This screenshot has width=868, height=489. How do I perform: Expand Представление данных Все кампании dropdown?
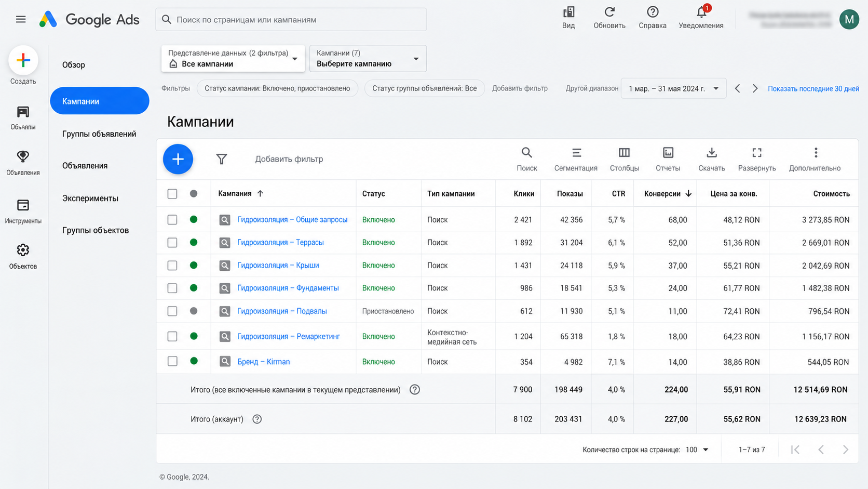pos(233,59)
